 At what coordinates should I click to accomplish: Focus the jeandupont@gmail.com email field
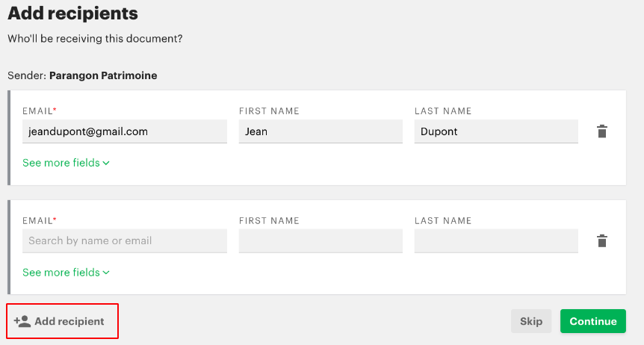tap(124, 131)
